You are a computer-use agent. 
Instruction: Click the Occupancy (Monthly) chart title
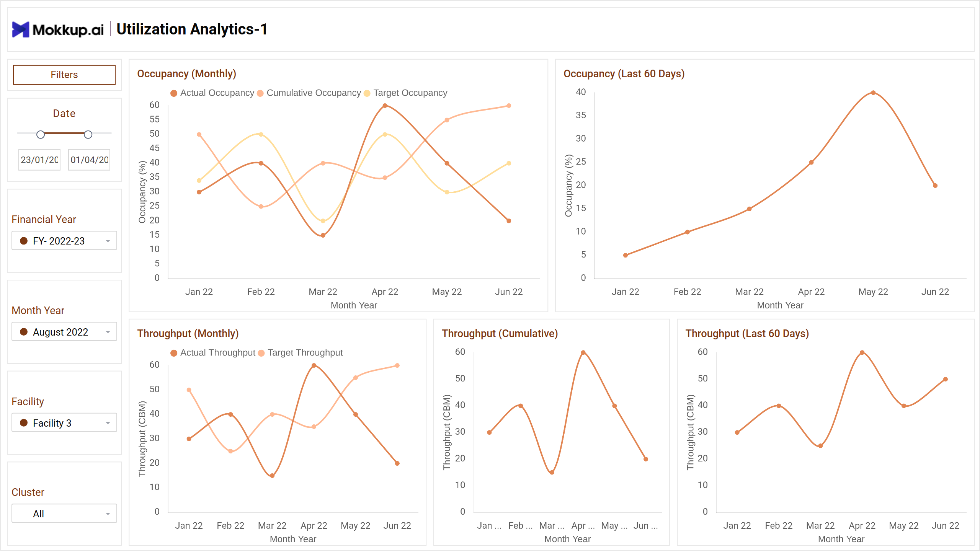pyautogui.click(x=187, y=73)
